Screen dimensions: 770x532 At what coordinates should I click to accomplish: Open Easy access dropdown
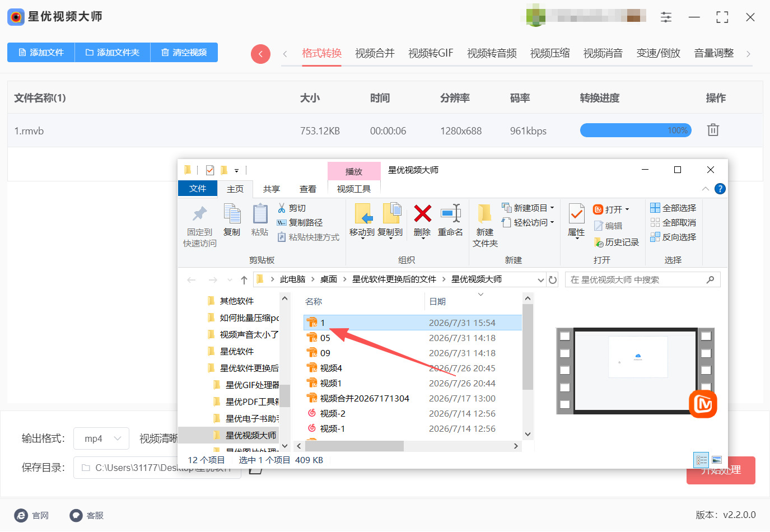[528, 222]
